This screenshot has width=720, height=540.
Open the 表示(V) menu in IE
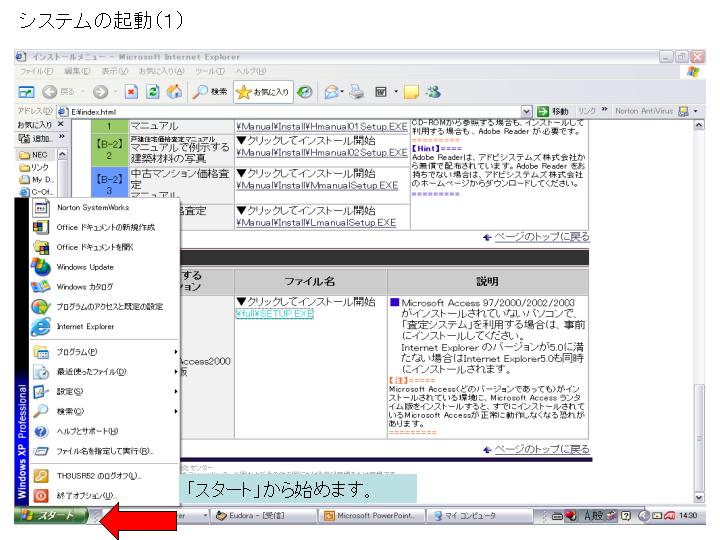pos(115,71)
